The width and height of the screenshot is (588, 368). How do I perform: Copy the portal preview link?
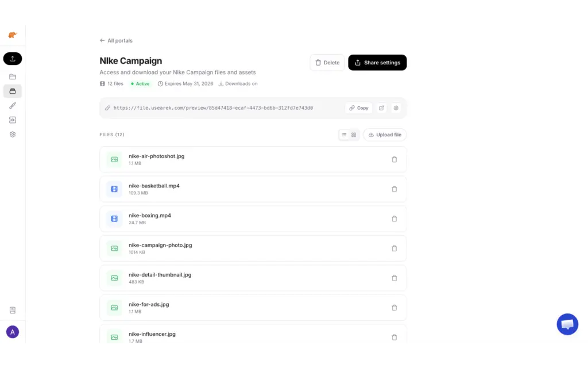coord(358,108)
